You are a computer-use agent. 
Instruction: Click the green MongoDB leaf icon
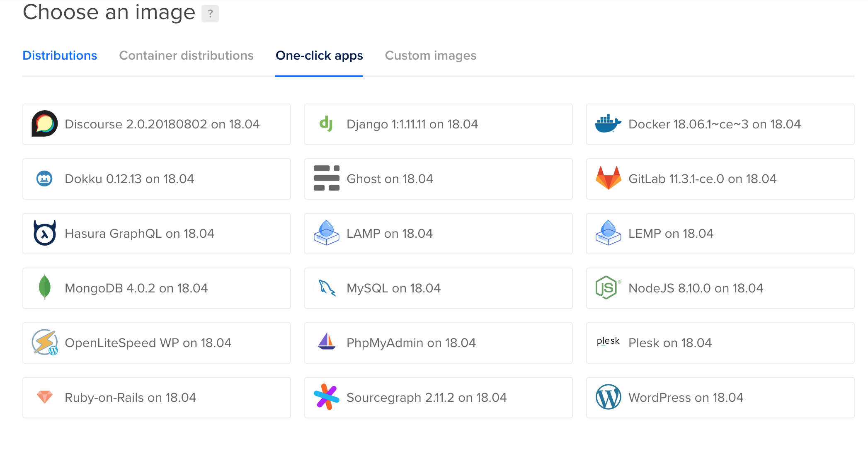pos(44,287)
